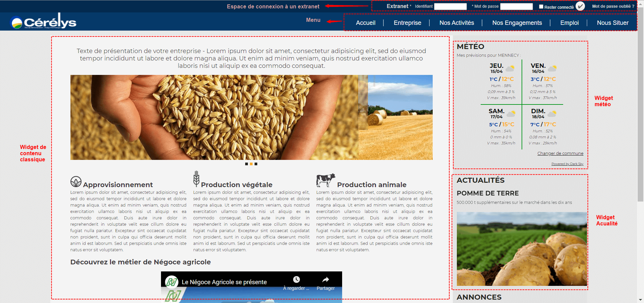Open the Entreprise menu
Screen dimensions: 644x303
click(407, 23)
